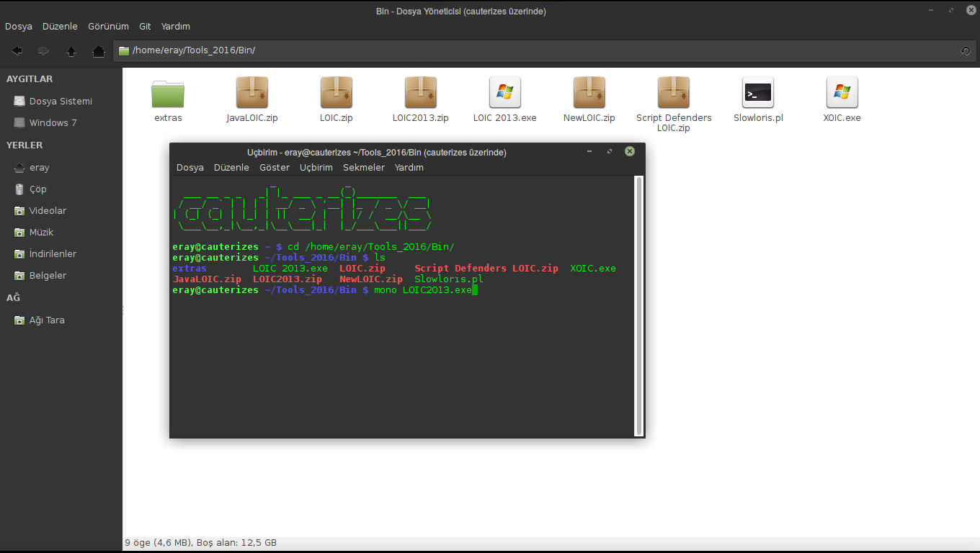Image resolution: width=980 pixels, height=553 pixels.
Task: Open the terminal's Dosya menu
Action: (x=190, y=168)
